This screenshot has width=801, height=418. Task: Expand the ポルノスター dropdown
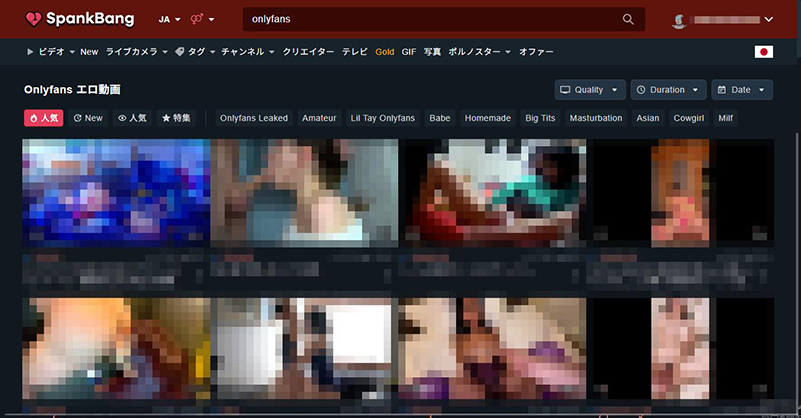pos(479,52)
